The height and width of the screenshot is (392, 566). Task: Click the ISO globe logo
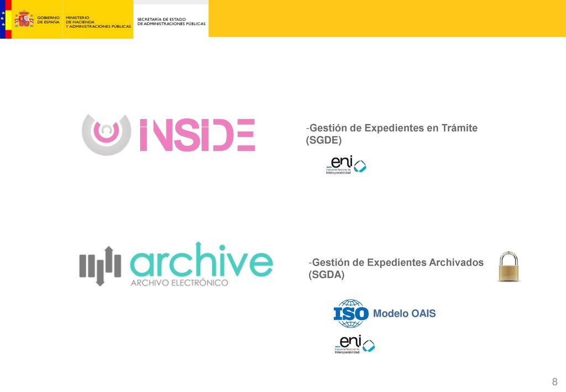(x=351, y=313)
